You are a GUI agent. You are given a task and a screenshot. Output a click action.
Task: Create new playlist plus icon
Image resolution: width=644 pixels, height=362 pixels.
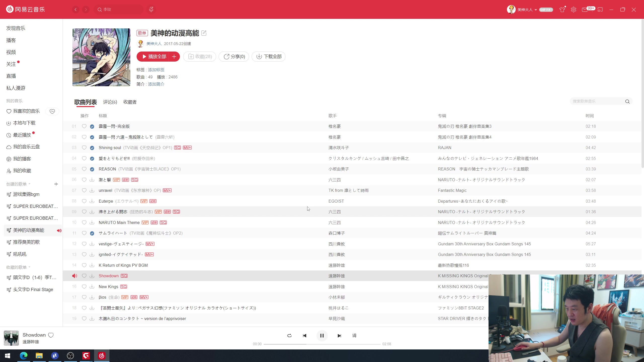coord(56,184)
